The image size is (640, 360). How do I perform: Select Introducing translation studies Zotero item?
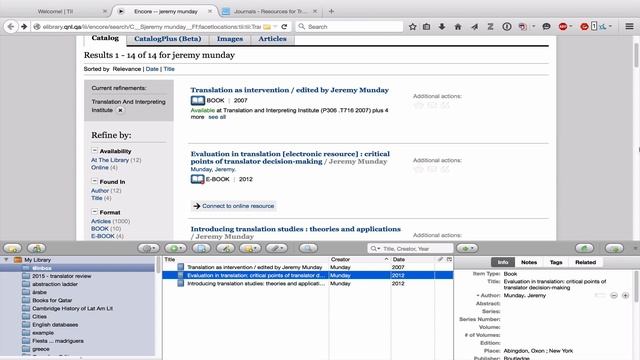(308, 283)
